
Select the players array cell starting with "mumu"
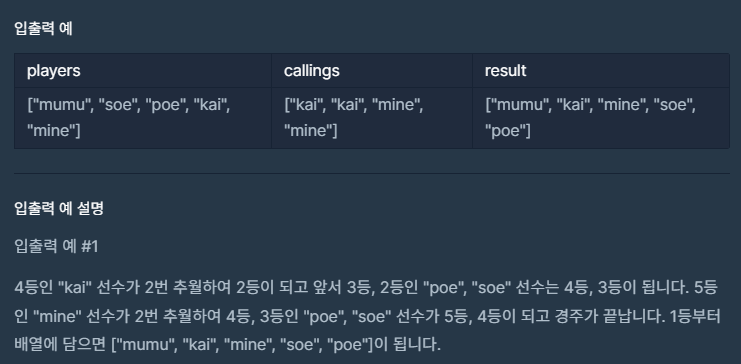coord(143,118)
